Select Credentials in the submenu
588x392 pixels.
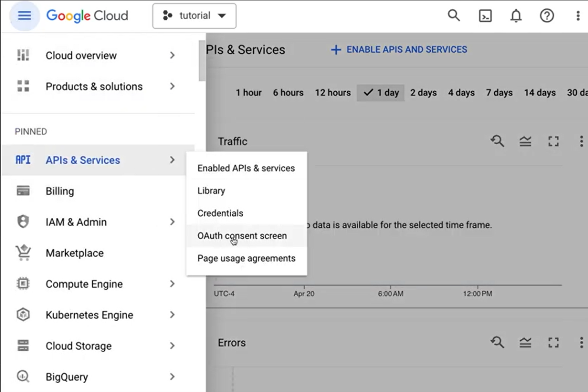click(220, 213)
